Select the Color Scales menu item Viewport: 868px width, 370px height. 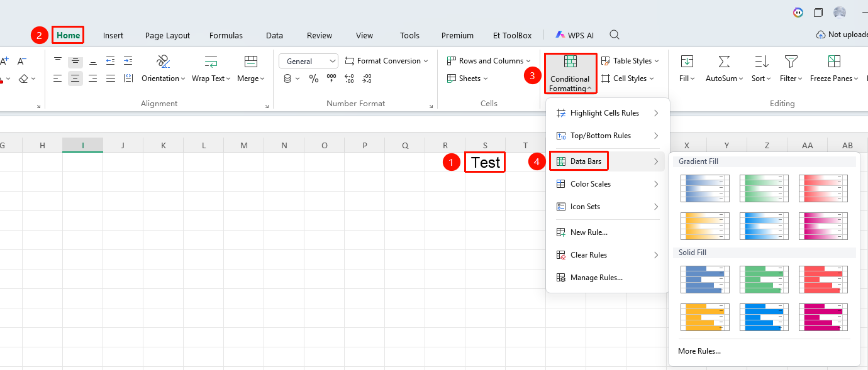608,184
